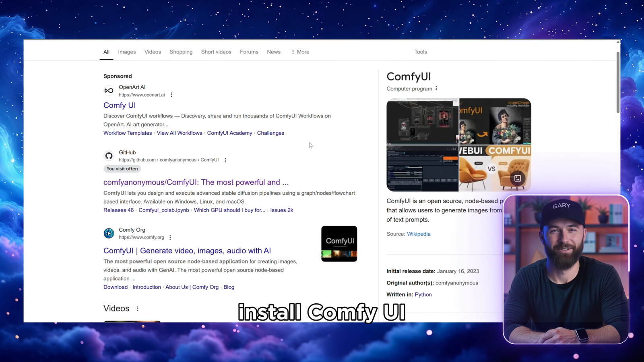Open the WEBUI vs COMFYUI chairs thumbnail
644x362 pixels.
[x=495, y=168]
